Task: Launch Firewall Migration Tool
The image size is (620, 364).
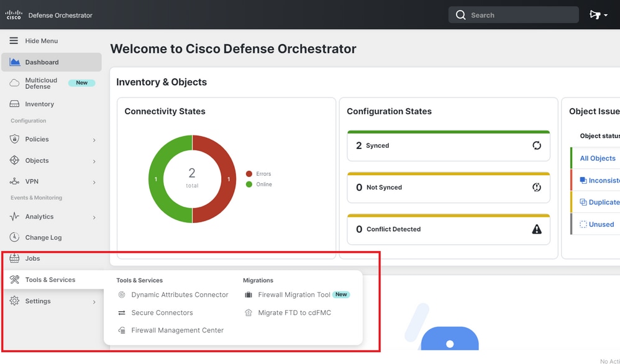Action: (x=294, y=295)
